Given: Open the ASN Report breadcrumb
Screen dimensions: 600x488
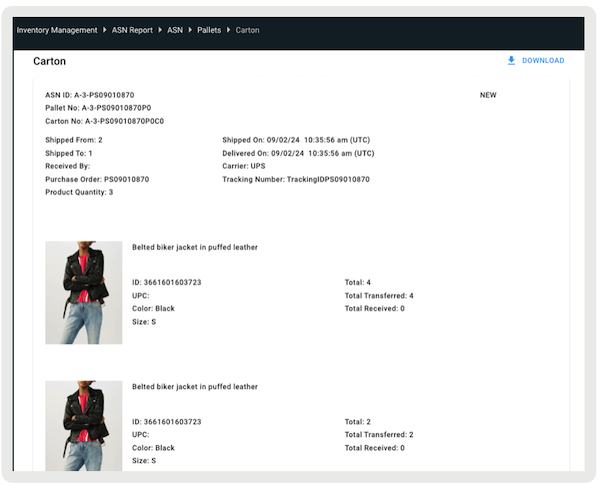Looking at the screenshot, I should [x=132, y=30].
